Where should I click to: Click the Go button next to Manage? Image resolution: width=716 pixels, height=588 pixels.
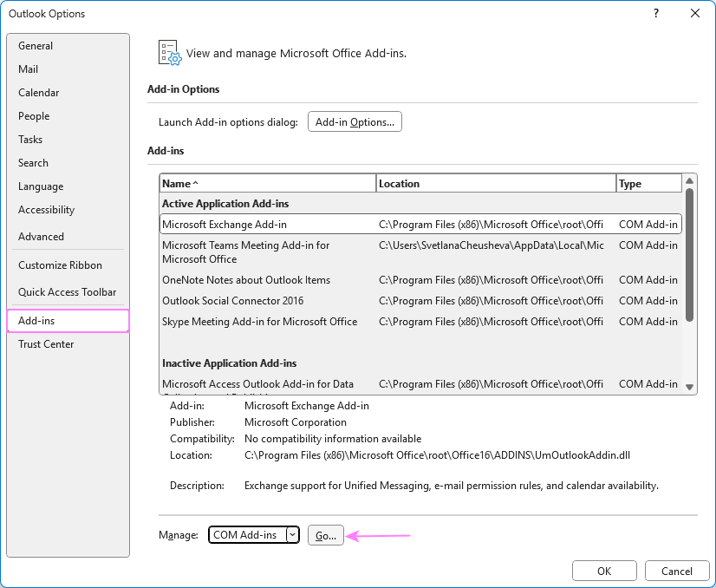(326, 535)
